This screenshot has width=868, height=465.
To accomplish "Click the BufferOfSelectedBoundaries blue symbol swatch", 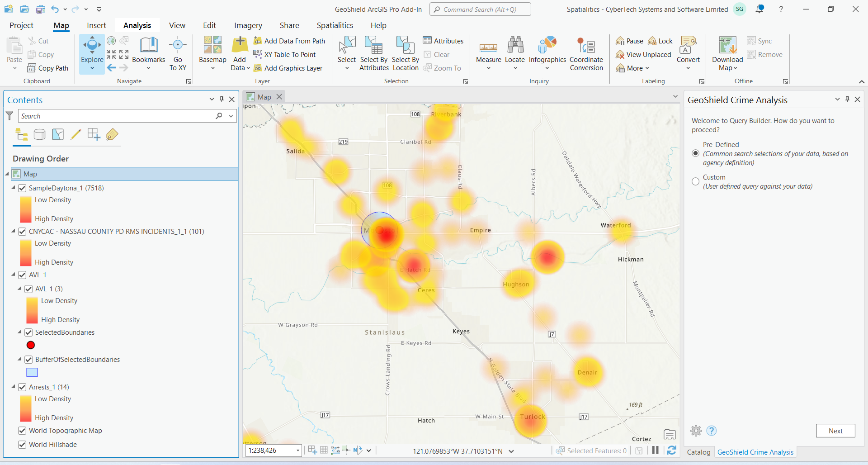I will [x=32, y=372].
